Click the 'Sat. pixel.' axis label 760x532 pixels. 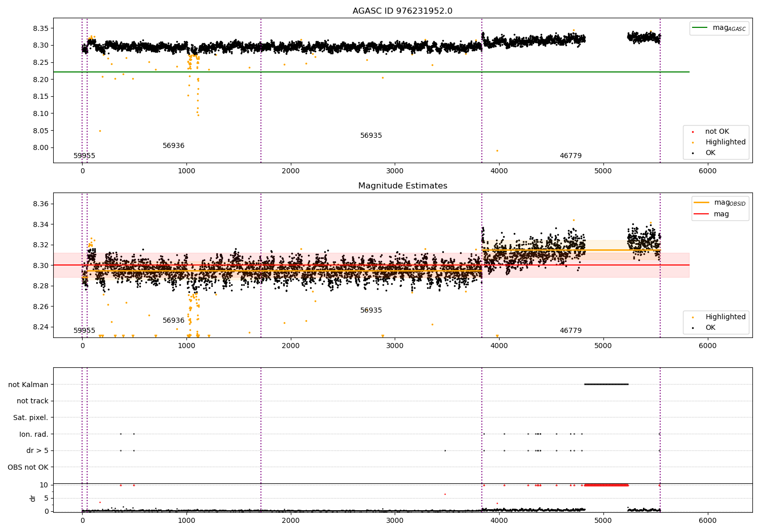[31, 417]
